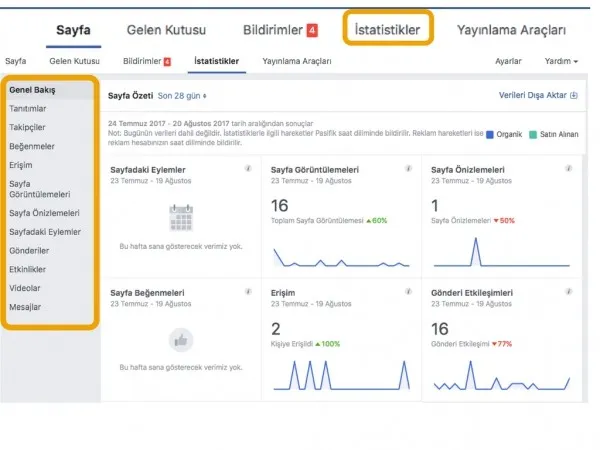Click the Gönderi Etkileşimleri line chart
Viewport: 600px width, 450px height.
[502, 375]
